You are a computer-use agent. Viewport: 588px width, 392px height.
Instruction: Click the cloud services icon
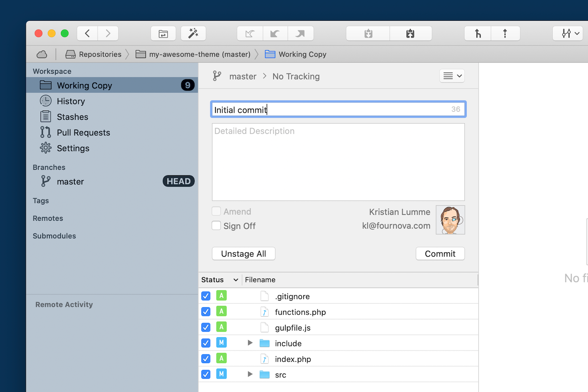tap(42, 54)
